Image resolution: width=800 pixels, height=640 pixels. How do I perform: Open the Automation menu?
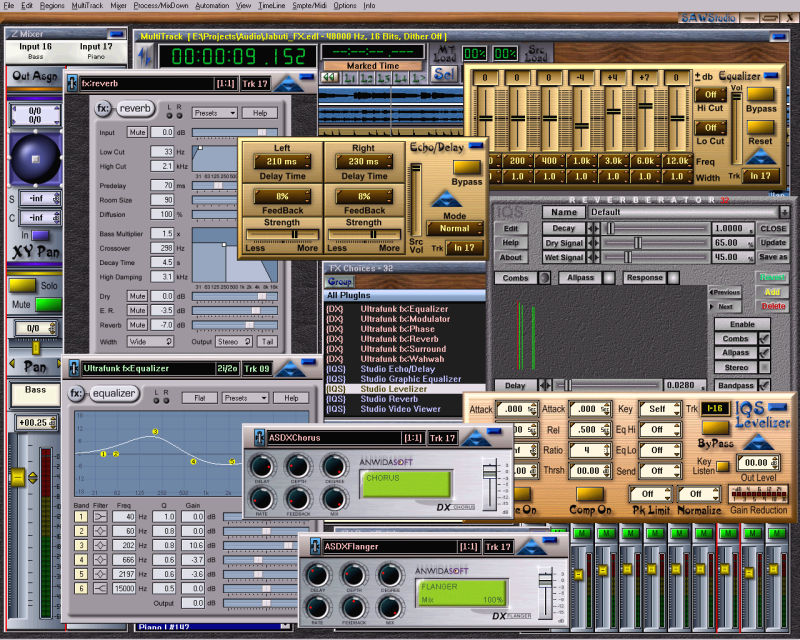tap(212, 6)
